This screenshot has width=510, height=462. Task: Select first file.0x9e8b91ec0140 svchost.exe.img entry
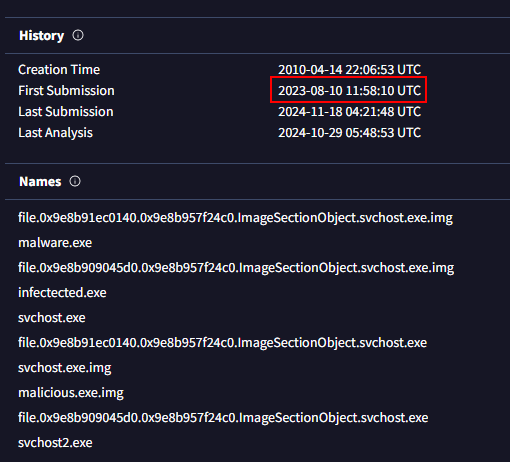click(235, 218)
